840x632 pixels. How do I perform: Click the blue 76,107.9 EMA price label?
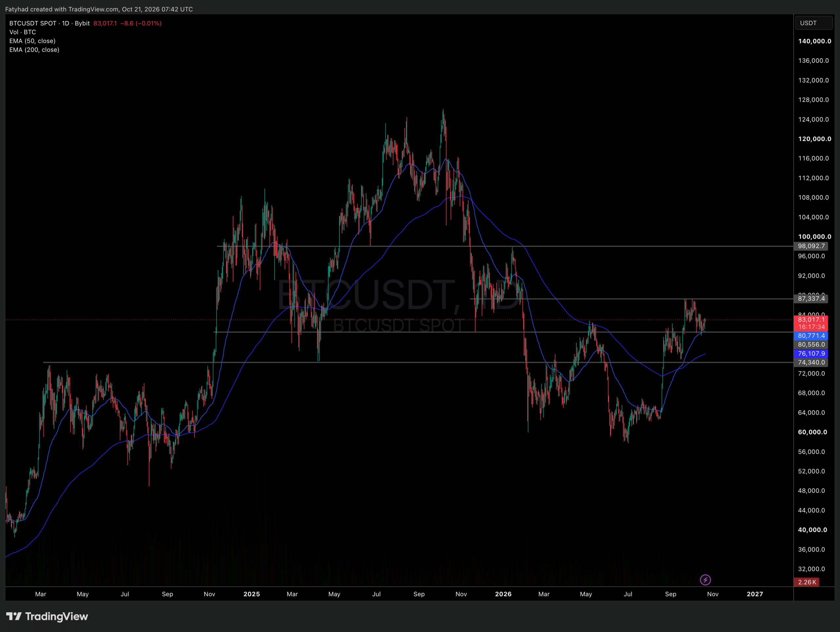pos(811,354)
